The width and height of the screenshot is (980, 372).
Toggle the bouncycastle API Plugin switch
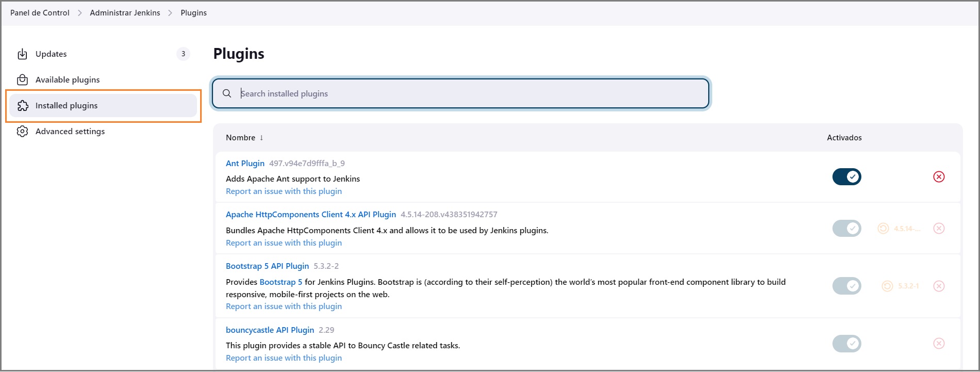[x=846, y=344]
